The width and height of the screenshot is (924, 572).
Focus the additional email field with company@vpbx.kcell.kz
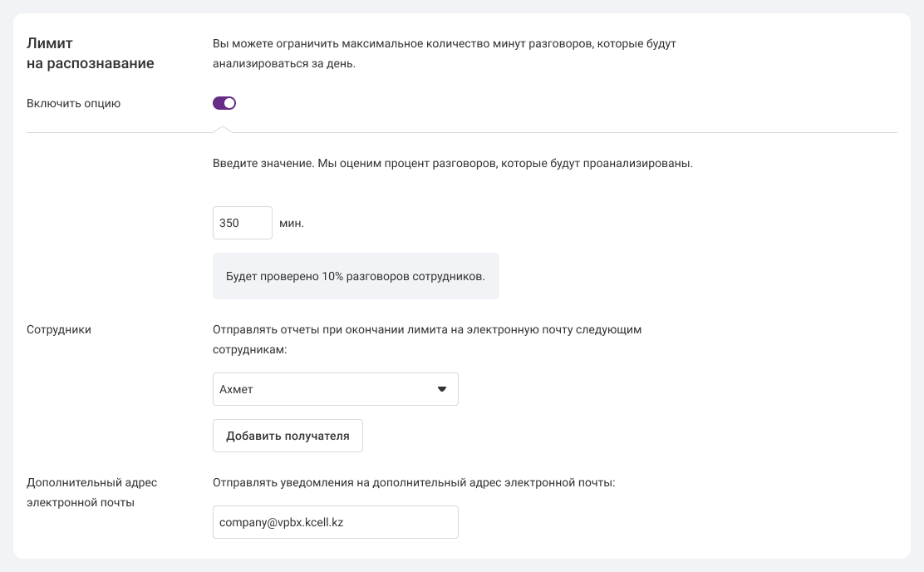coord(335,522)
